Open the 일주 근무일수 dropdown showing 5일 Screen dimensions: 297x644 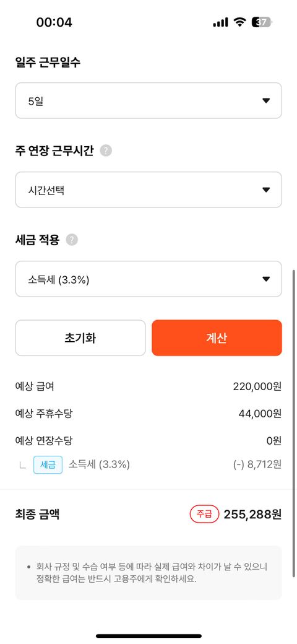148,100
